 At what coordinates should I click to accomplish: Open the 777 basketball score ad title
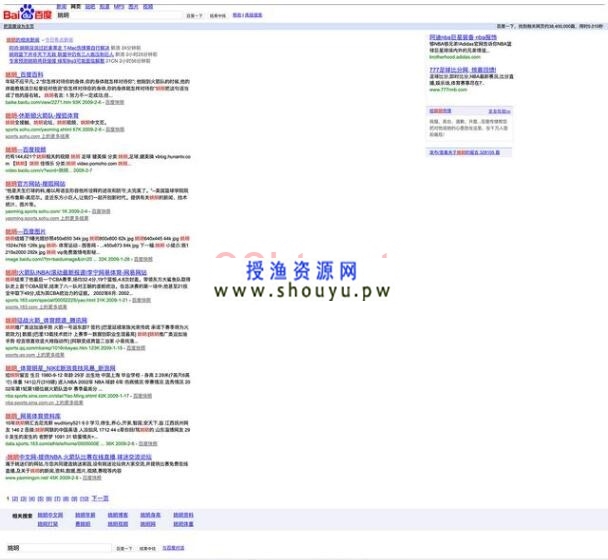point(463,70)
